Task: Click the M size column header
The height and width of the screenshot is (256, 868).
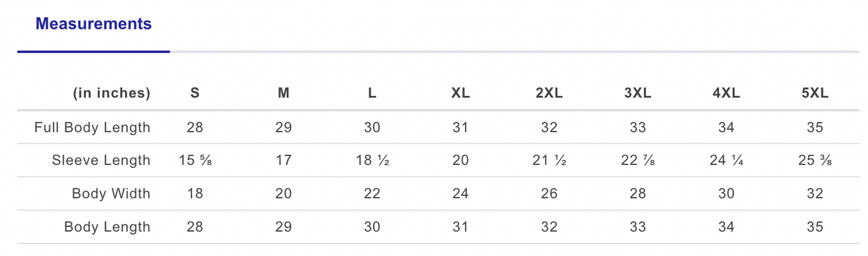Action: [284, 94]
